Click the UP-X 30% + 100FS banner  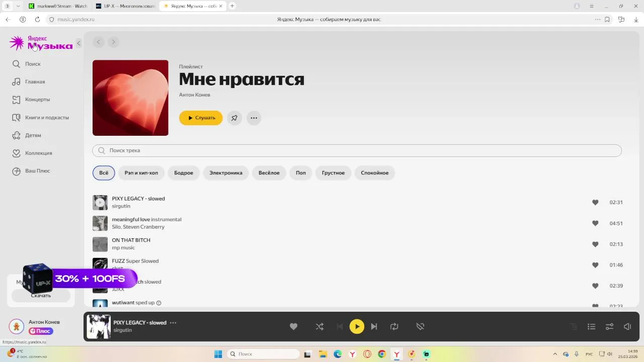pyautogui.click(x=80, y=278)
